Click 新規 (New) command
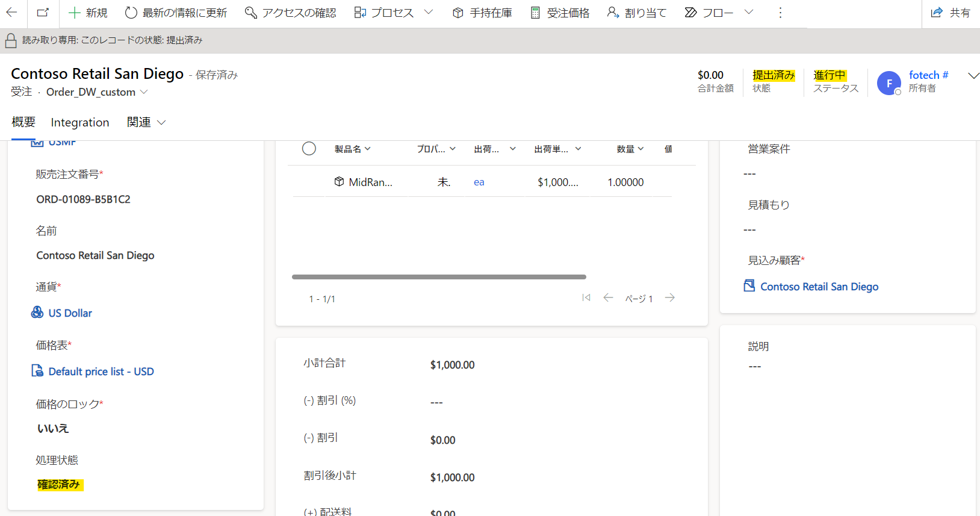980x516 pixels. (x=88, y=13)
